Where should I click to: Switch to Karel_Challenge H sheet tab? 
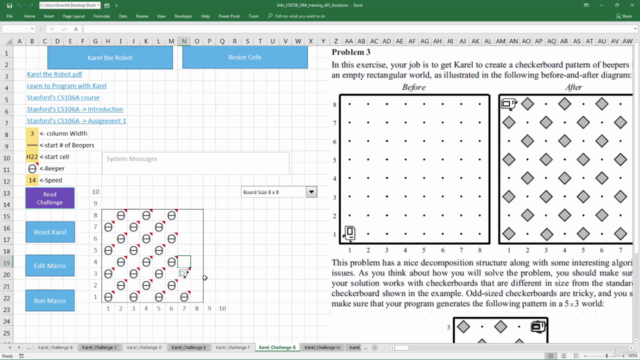(x=322, y=348)
